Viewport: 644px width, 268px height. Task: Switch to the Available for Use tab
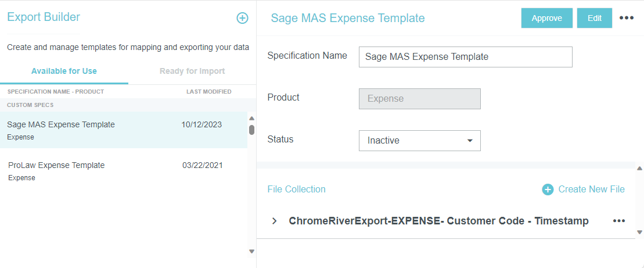[64, 72]
